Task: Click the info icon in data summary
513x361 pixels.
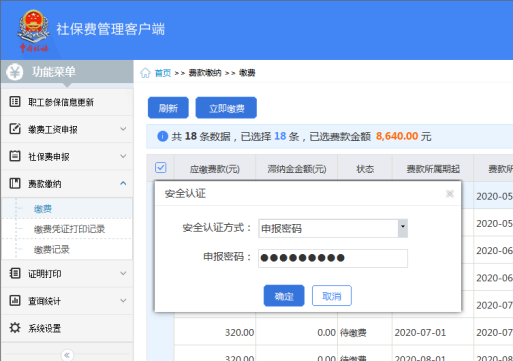Action: pos(162,136)
